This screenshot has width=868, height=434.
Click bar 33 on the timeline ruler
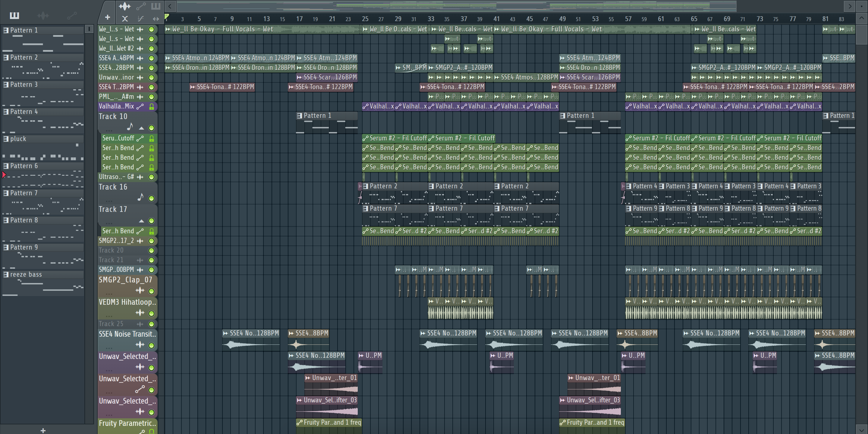point(431,19)
